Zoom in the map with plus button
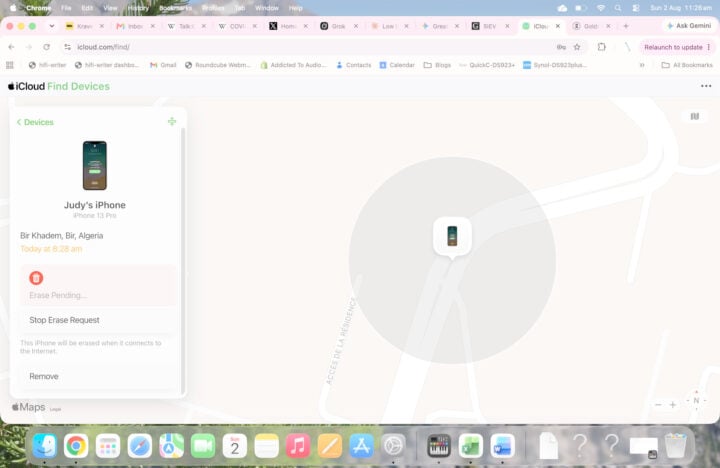This screenshot has height=468, width=720. [673, 405]
